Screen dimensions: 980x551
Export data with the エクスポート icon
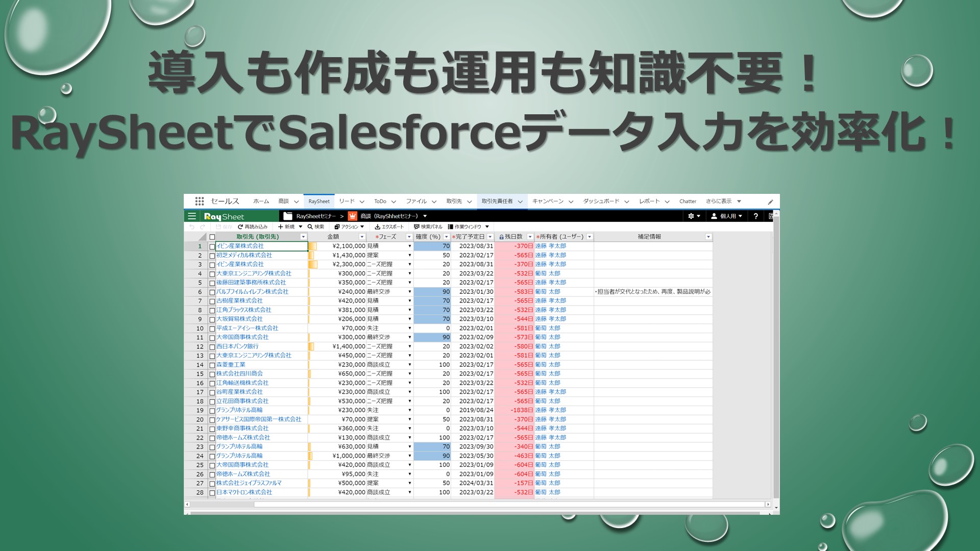[x=377, y=227]
